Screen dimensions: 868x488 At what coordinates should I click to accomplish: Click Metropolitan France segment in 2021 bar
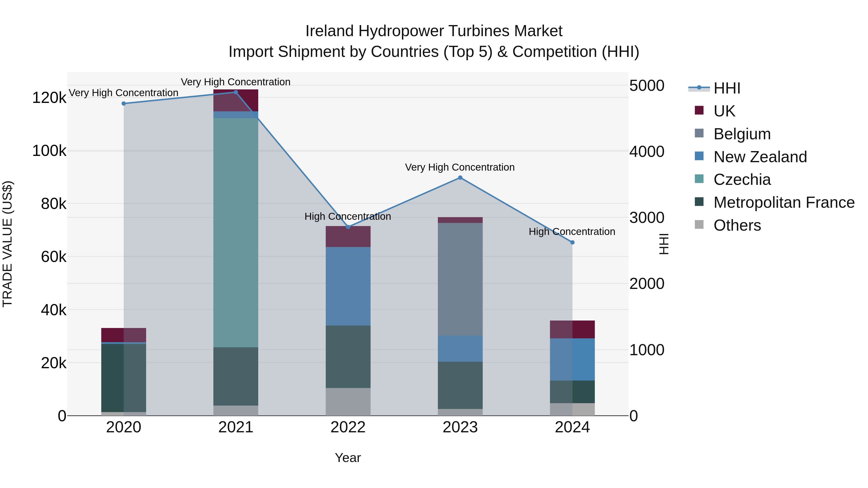pyautogui.click(x=236, y=376)
